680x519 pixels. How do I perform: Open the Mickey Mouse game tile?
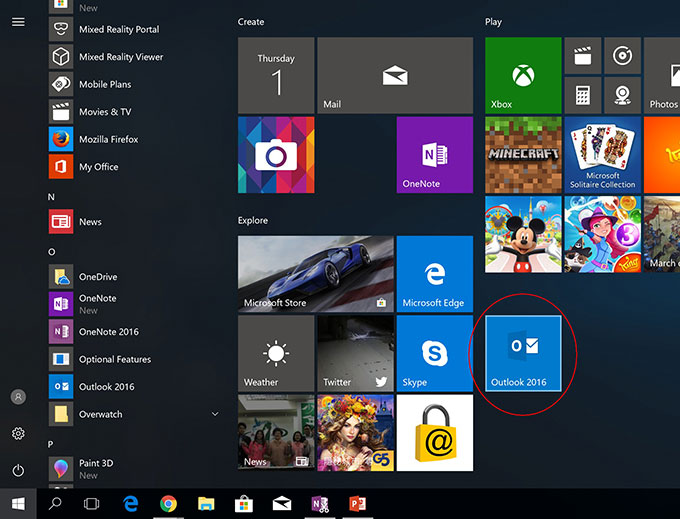[x=523, y=235]
